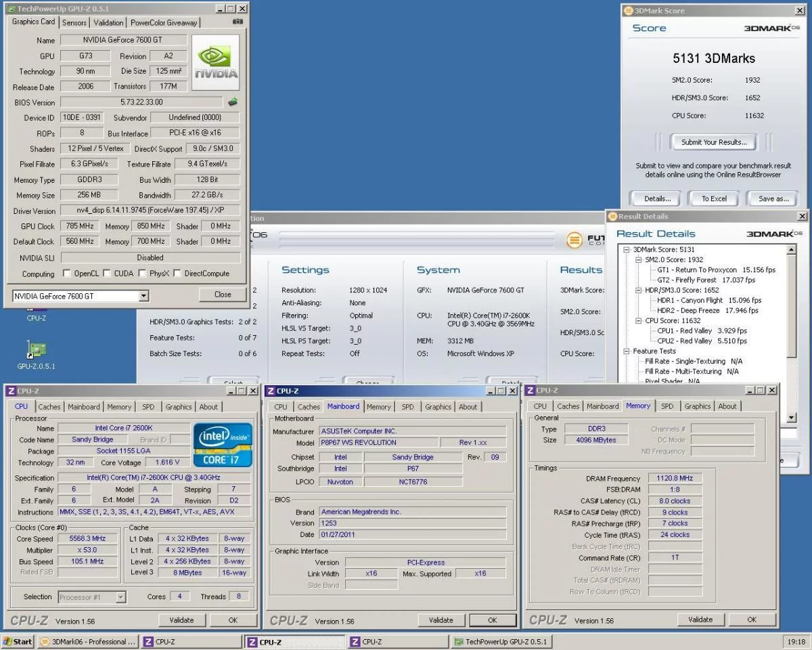Select Fill Rate - Multi-Texturing row
Image resolution: width=812 pixels, height=650 pixels.
pos(692,371)
